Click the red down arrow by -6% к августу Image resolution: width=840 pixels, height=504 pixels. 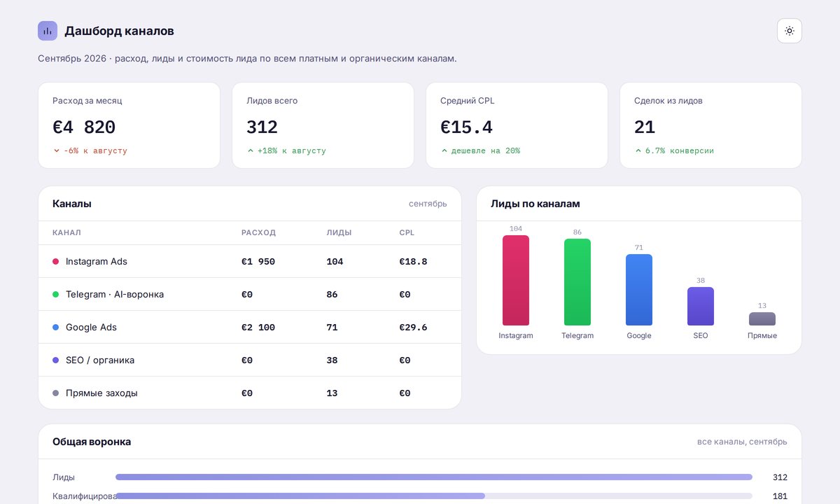pyautogui.click(x=57, y=150)
